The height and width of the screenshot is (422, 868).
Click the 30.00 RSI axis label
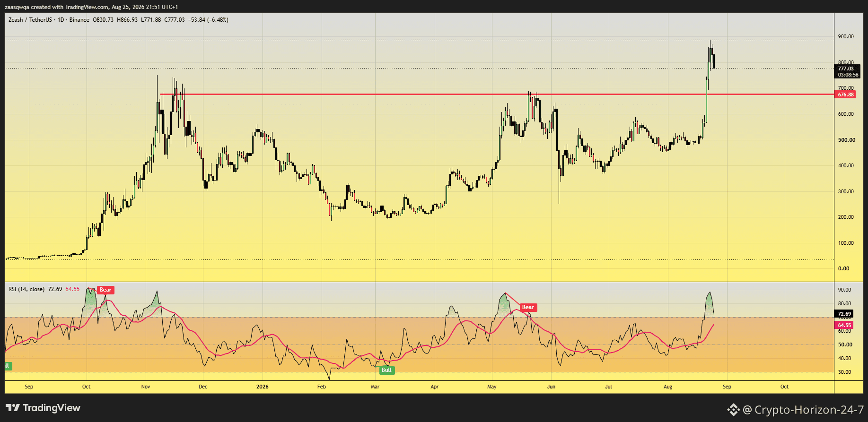coord(844,372)
